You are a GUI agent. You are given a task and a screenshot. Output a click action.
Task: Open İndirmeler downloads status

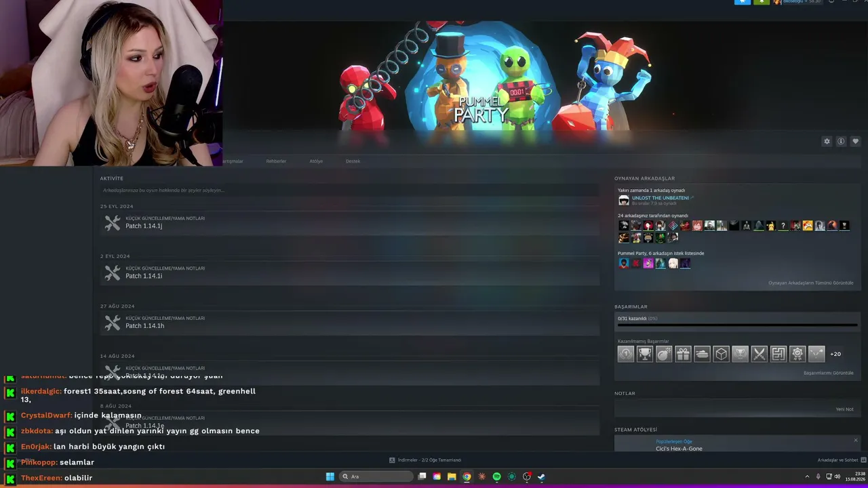[x=425, y=460]
